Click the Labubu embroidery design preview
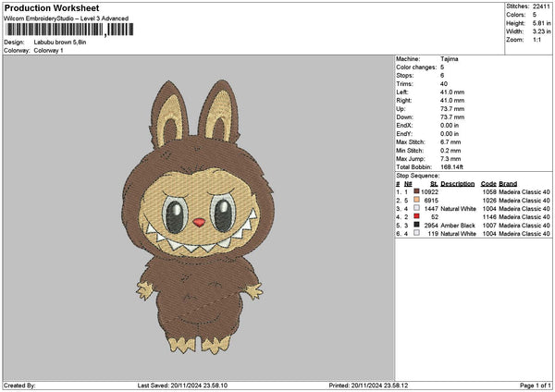The width and height of the screenshot is (555, 392). [x=199, y=217]
